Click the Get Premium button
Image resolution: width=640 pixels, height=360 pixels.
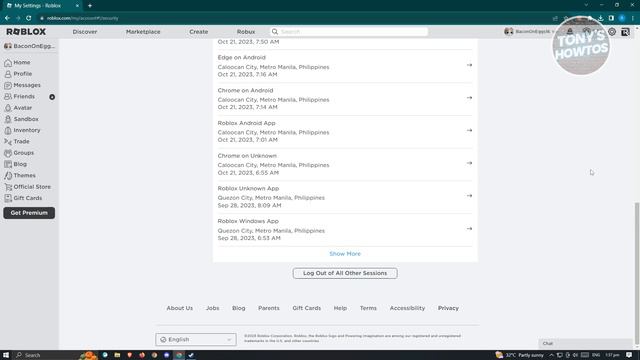(x=29, y=213)
